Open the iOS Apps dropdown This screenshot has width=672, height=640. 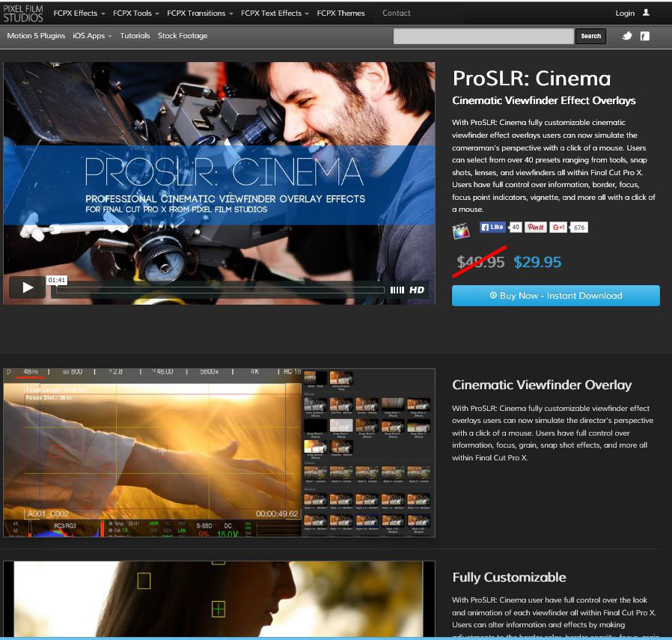(90, 35)
